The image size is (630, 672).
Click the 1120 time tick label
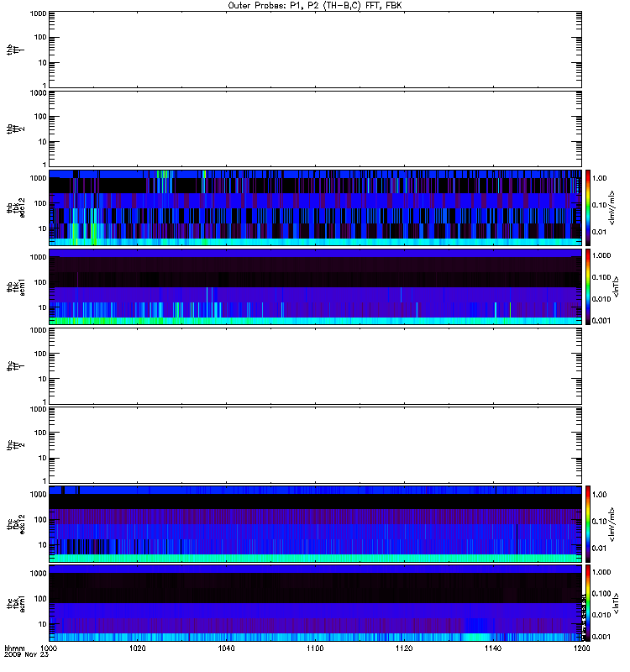click(404, 648)
